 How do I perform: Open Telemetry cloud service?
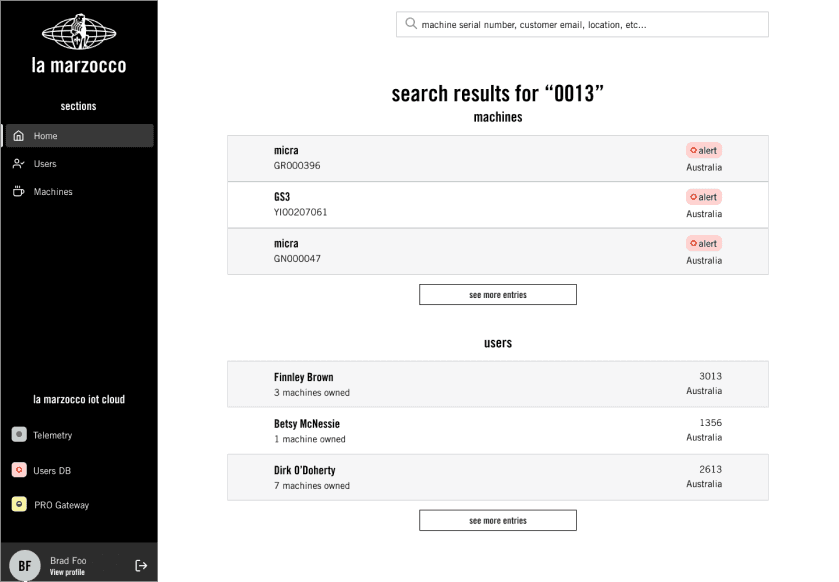tap(52, 435)
